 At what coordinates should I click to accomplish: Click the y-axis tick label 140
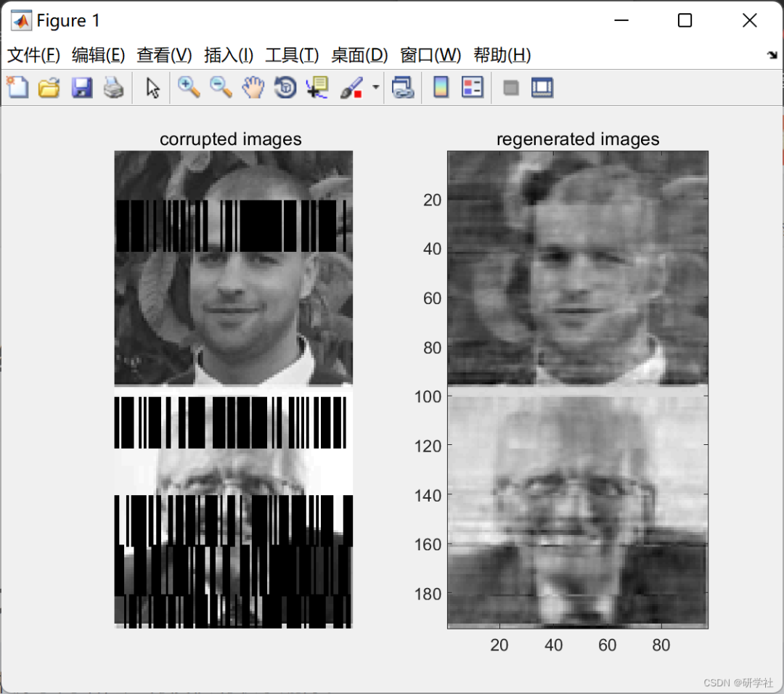click(x=428, y=496)
